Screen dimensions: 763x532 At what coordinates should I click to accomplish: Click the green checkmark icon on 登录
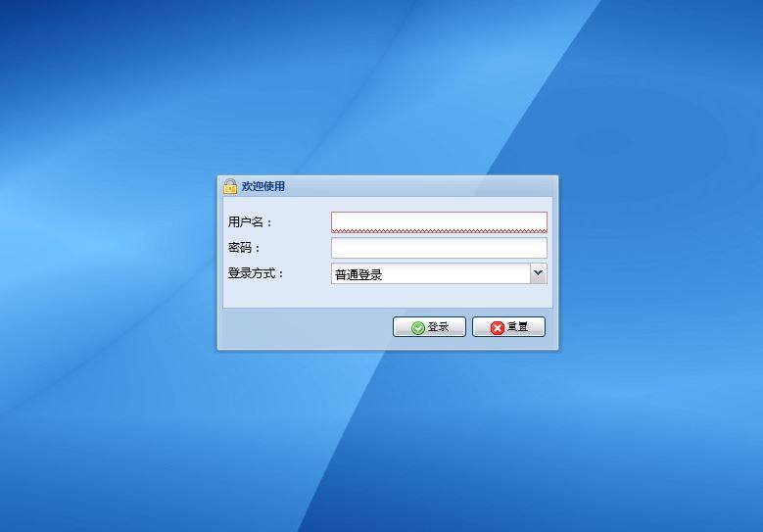[418, 327]
